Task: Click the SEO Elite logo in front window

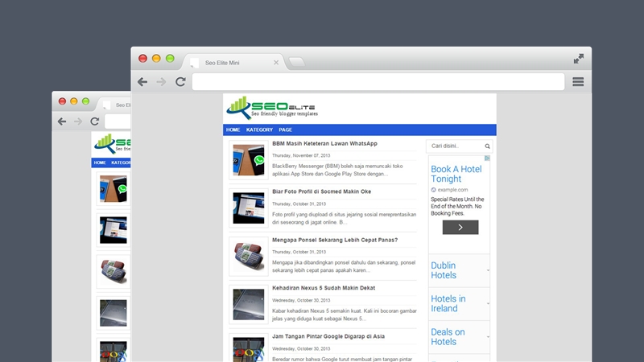Action: pyautogui.click(x=272, y=108)
